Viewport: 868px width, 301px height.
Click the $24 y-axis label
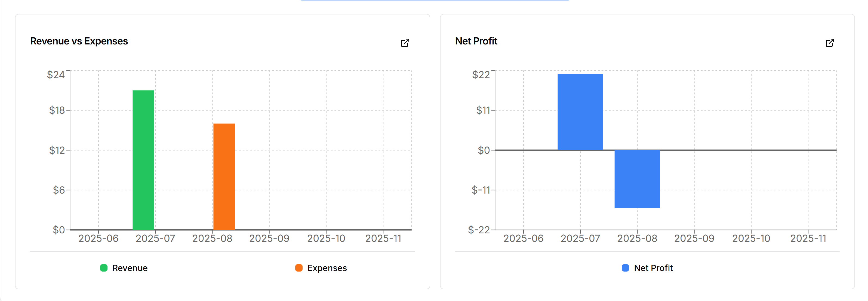pyautogui.click(x=56, y=75)
